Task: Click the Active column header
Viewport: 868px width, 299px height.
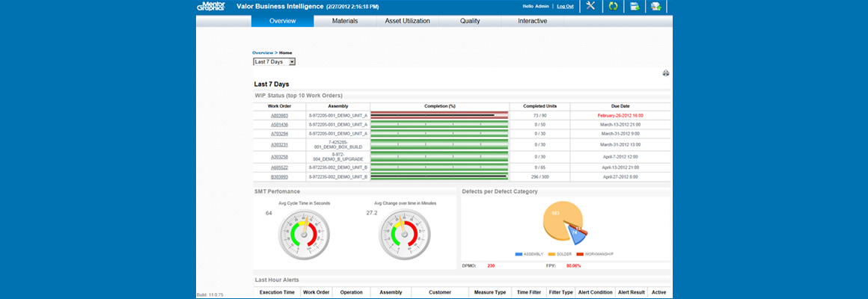Action: tap(658, 292)
